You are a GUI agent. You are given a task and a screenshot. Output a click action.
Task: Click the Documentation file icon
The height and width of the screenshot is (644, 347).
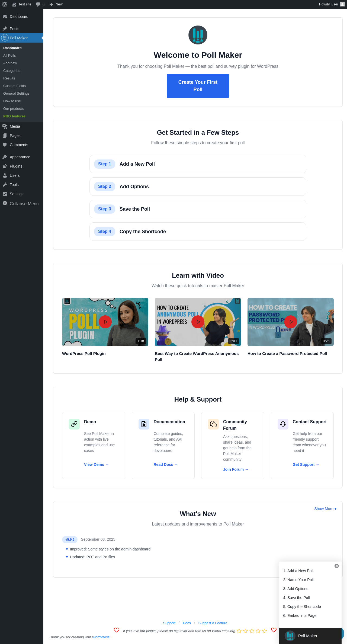144,424
